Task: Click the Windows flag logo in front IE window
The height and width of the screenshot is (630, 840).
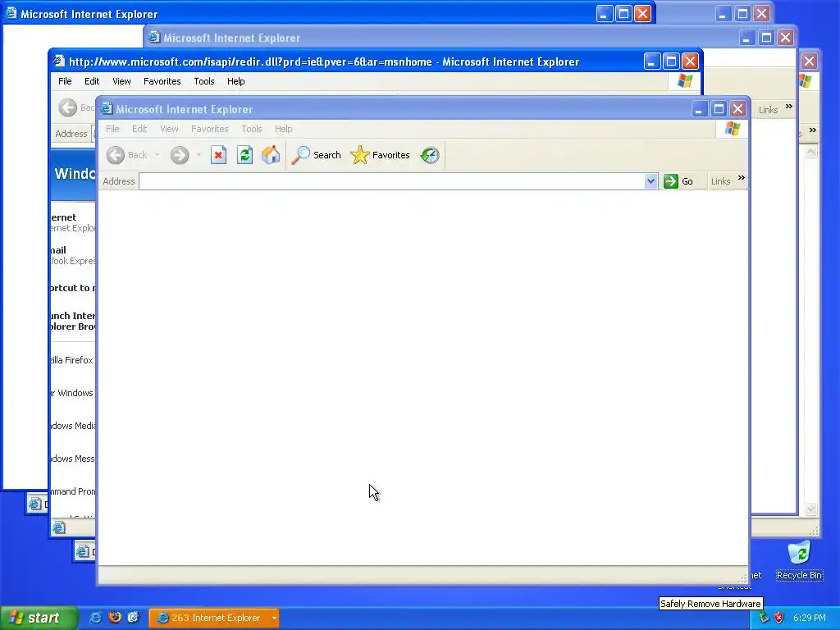Action: 733,129
